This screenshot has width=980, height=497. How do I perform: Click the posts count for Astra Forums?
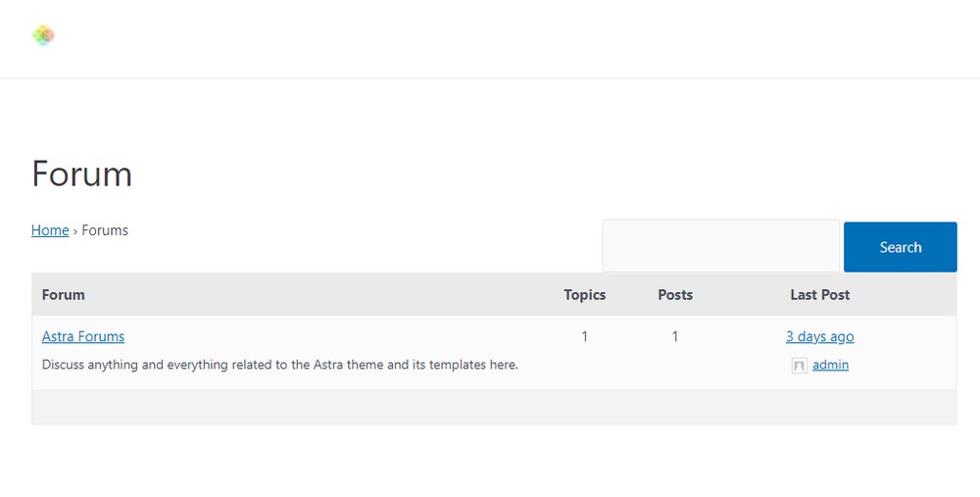click(x=675, y=336)
